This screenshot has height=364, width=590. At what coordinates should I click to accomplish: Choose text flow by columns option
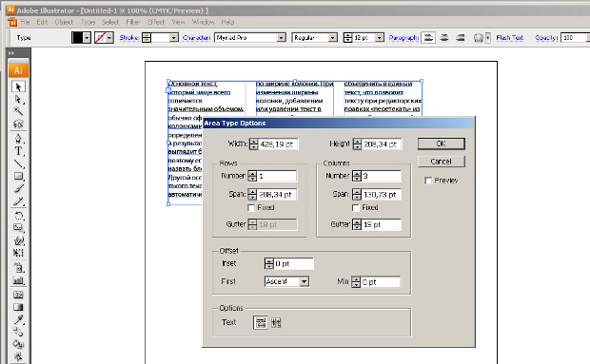click(276, 322)
